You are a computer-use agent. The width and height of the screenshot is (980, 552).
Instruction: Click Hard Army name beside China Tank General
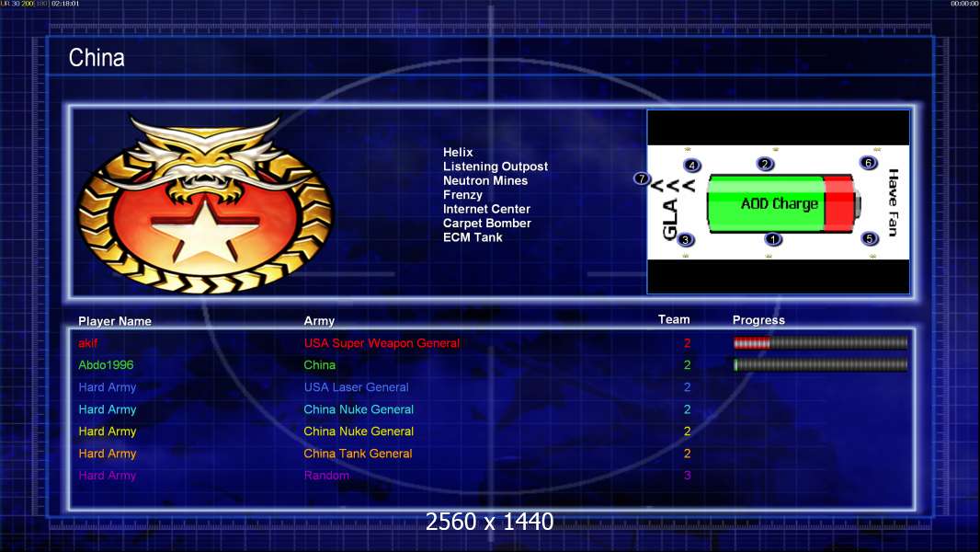click(107, 454)
